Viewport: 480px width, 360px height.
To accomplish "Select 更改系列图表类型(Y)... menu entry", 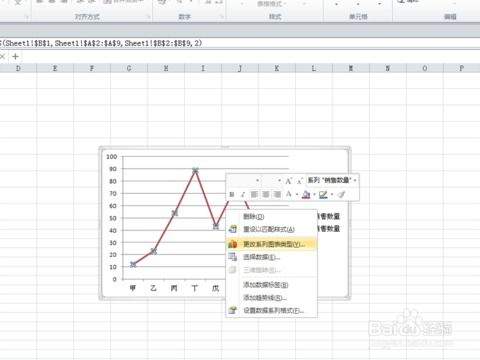I will pos(271,244).
